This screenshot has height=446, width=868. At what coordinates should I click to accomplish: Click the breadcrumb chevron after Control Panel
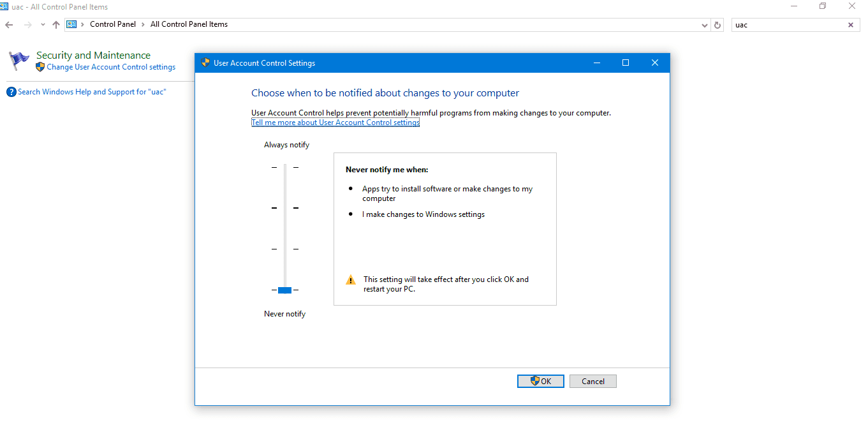coord(143,24)
